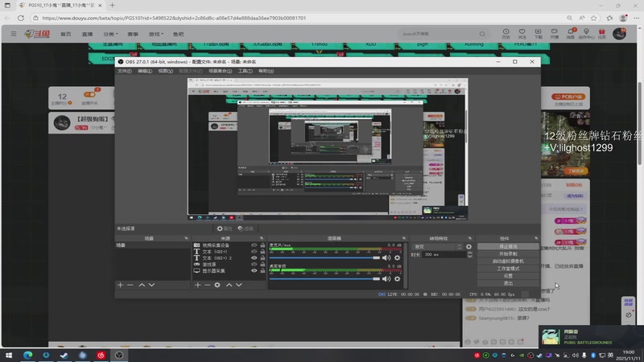Viewport: 644px width, 362px height.
Task: Open source properties gear in the sources toolbar
Action: (x=217, y=285)
